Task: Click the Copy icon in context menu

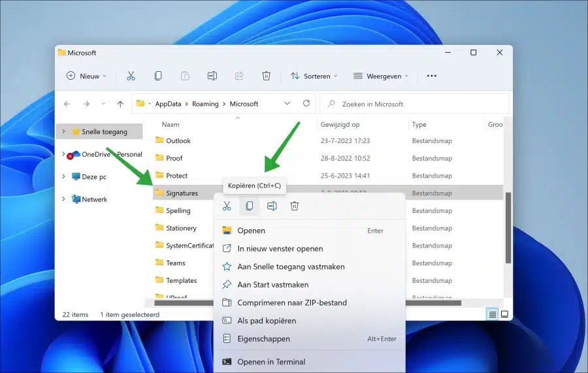Action: [250, 206]
